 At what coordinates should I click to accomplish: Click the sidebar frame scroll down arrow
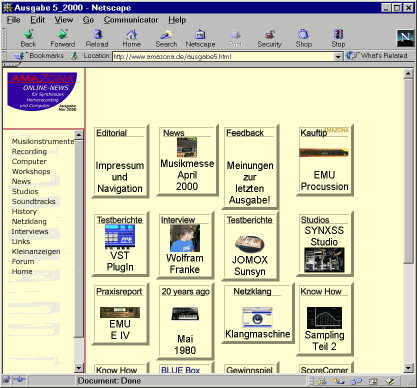point(79,368)
